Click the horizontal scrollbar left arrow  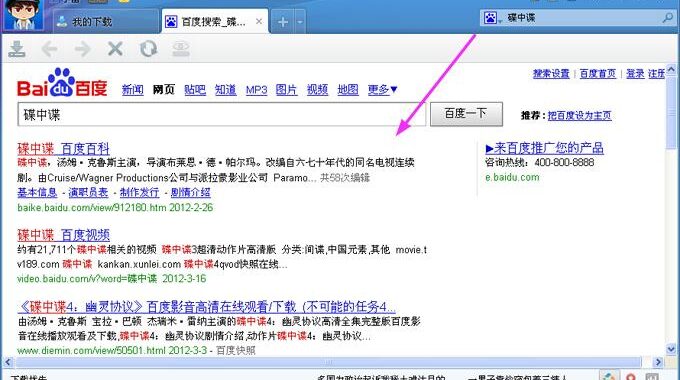(x=8, y=362)
